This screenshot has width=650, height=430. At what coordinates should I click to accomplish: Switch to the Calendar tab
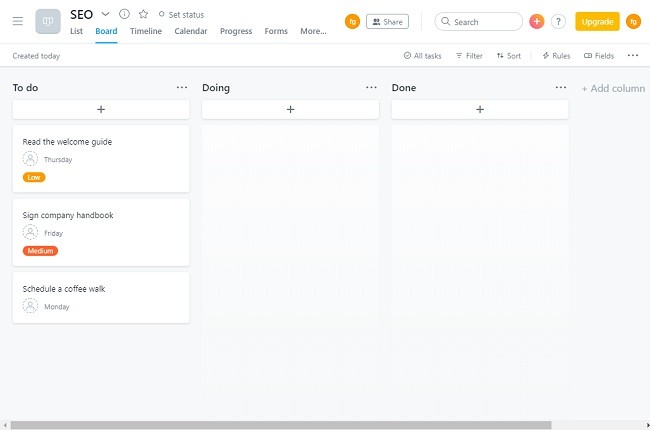191,31
